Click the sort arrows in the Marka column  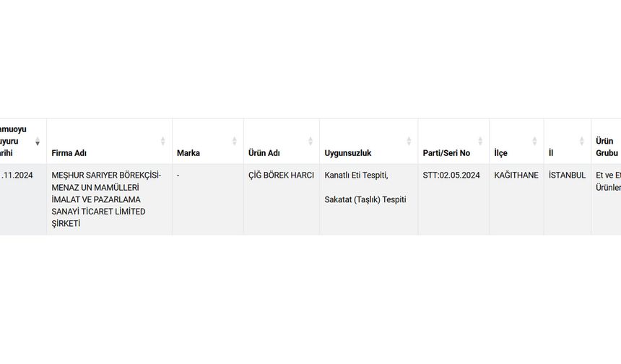pos(234,142)
